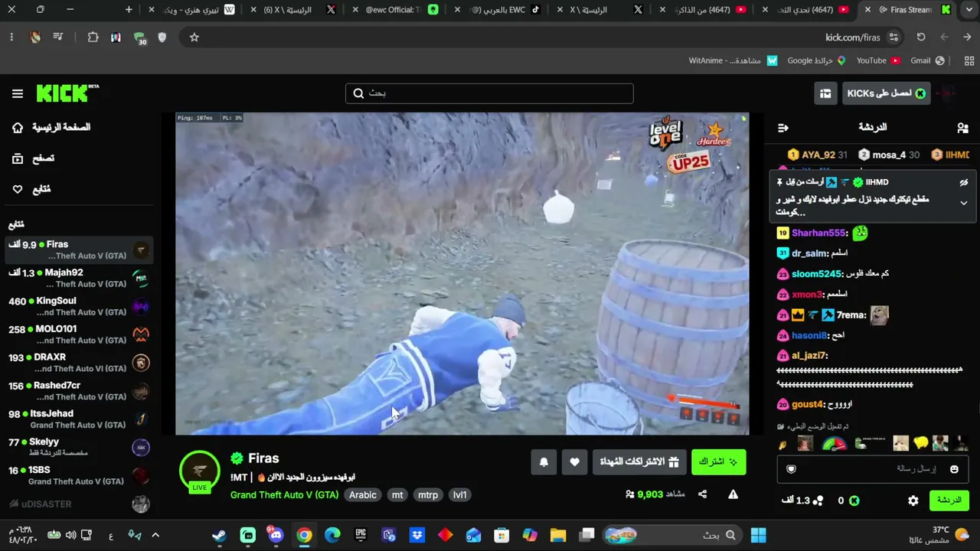Click the sloom5245 username in chat
The image size is (980, 551).
pyautogui.click(x=816, y=274)
